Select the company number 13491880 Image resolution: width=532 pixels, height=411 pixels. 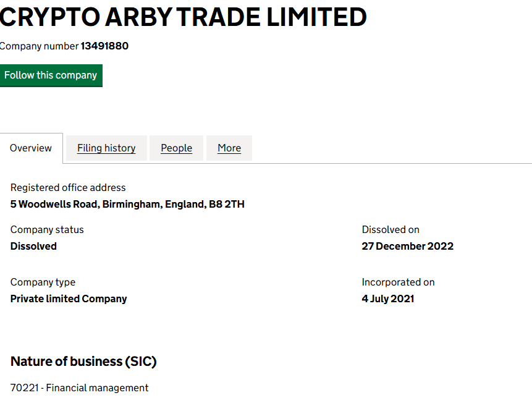click(x=104, y=46)
